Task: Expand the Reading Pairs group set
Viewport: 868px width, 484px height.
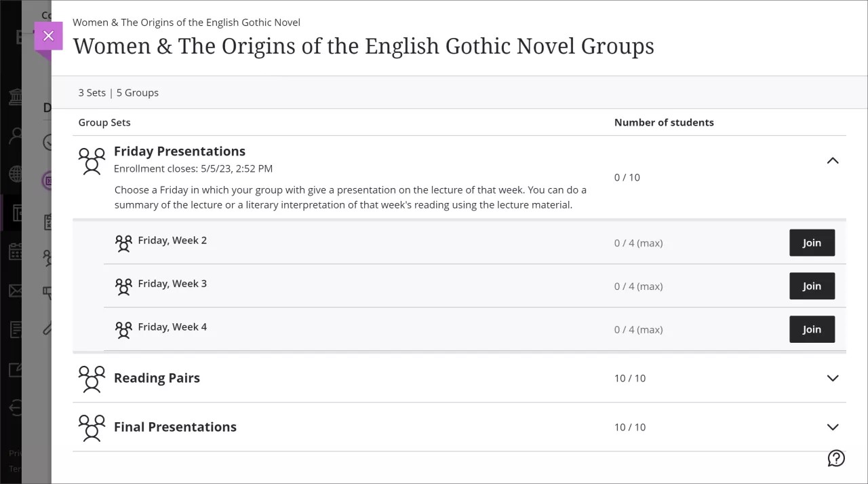Action: point(833,378)
